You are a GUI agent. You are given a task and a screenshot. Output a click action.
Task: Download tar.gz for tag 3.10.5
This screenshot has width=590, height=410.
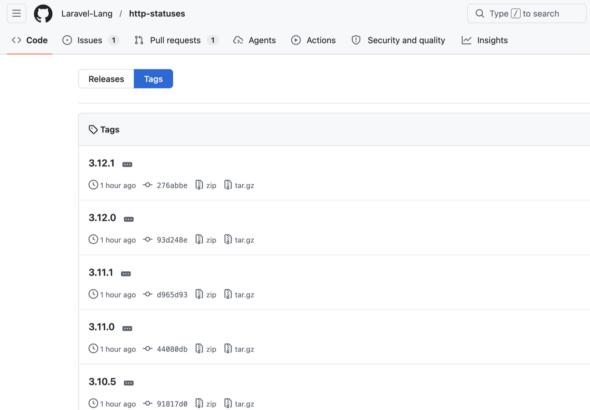[239, 404]
